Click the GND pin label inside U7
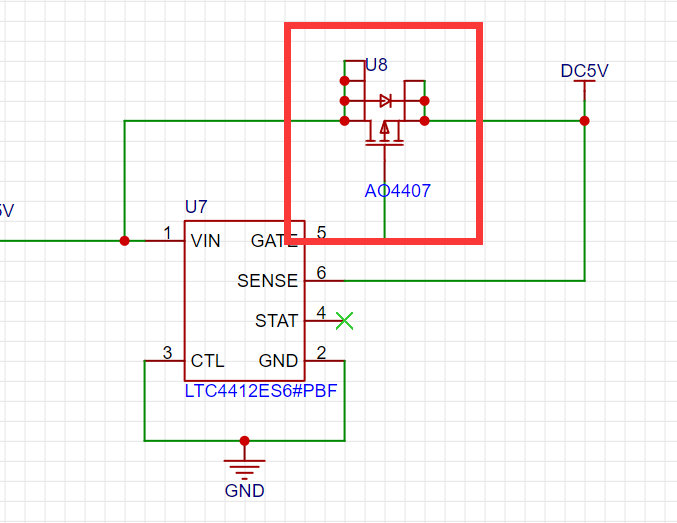Image resolution: width=677 pixels, height=523 pixels. [278, 361]
